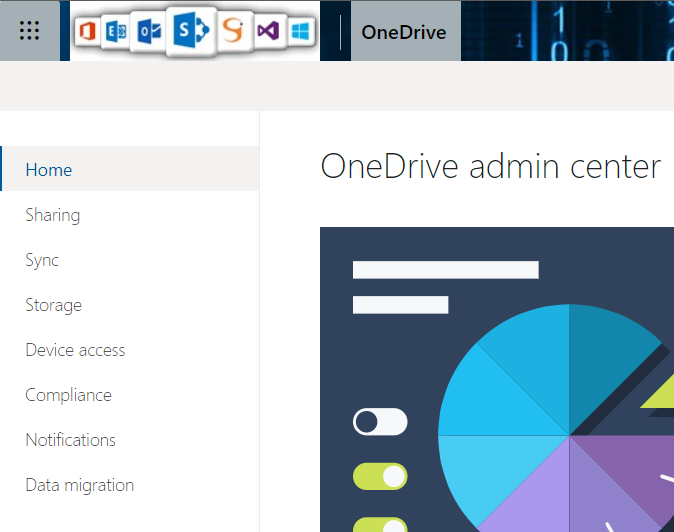Enable the white switched-off toggle

click(380, 422)
